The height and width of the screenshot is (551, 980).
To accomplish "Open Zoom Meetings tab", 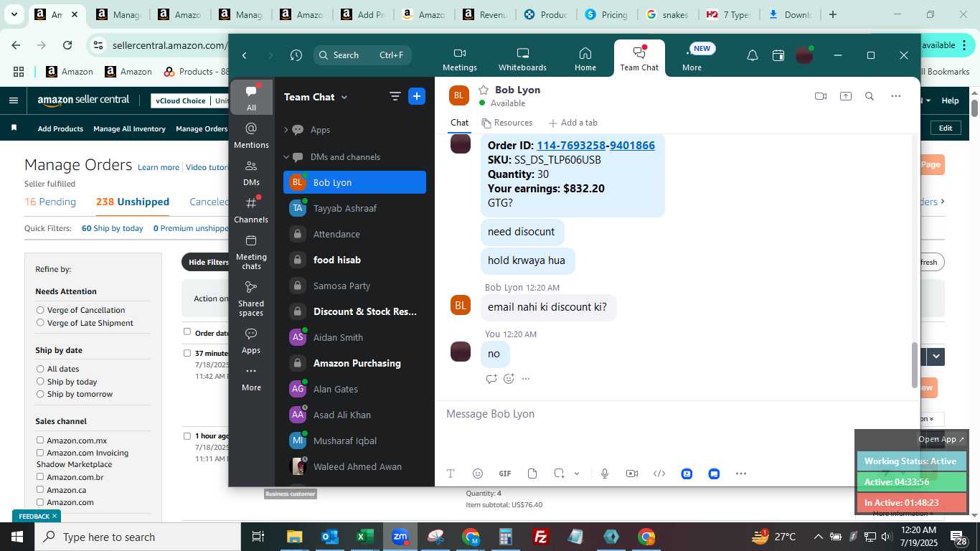I will click(x=460, y=59).
